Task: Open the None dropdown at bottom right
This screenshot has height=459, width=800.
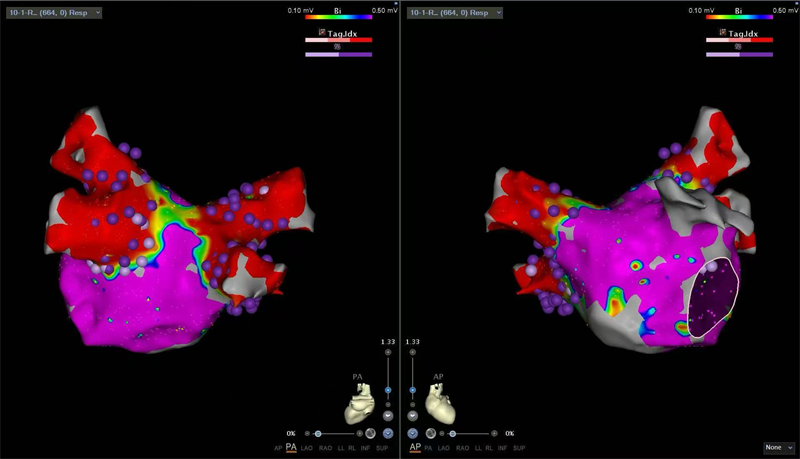Action: click(x=778, y=447)
